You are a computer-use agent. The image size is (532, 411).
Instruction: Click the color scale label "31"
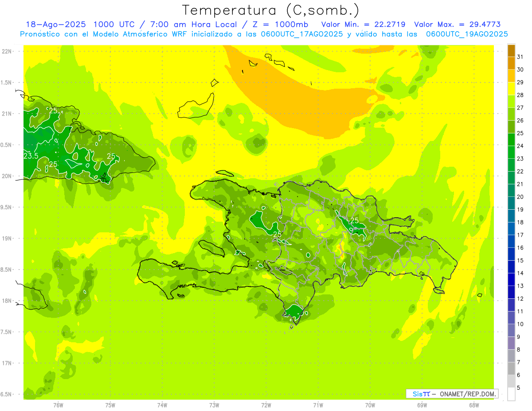(520, 57)
